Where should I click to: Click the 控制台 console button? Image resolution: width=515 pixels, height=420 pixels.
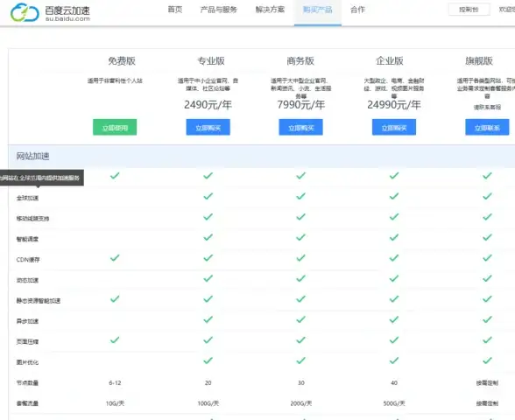point(469,10)
